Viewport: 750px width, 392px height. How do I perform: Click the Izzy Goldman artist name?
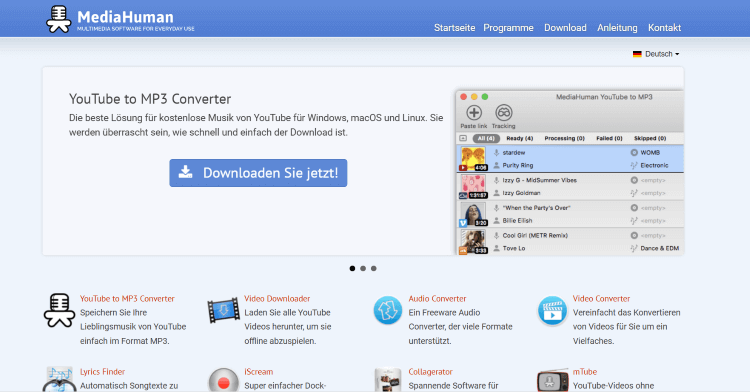[x=521, y=193]
